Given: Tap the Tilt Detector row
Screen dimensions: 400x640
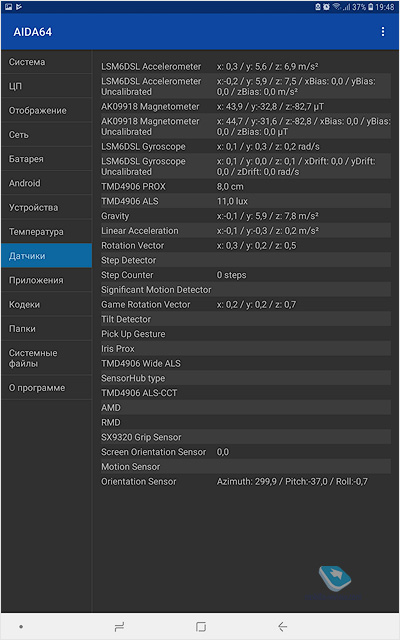Looking at the screenshot, I should pyautogui.click(x=246, y=319).
